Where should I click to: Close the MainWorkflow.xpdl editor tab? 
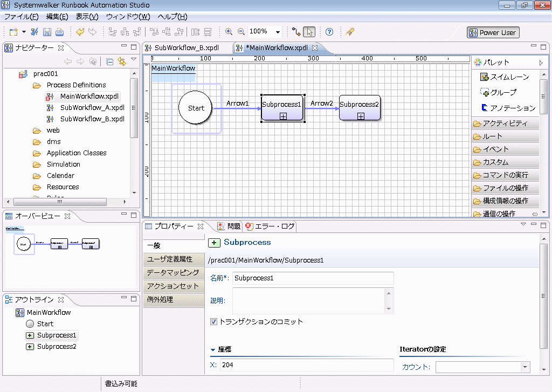(315, 47)
